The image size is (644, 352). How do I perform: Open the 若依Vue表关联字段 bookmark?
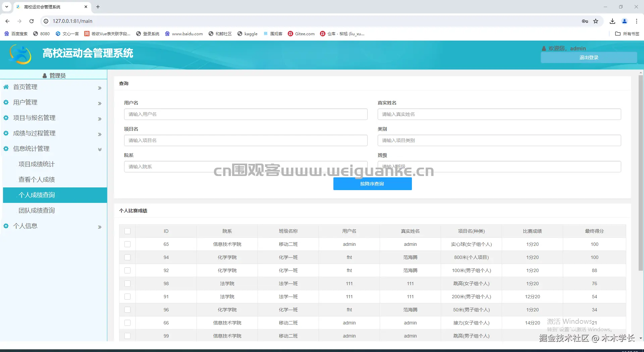(107, 34)
